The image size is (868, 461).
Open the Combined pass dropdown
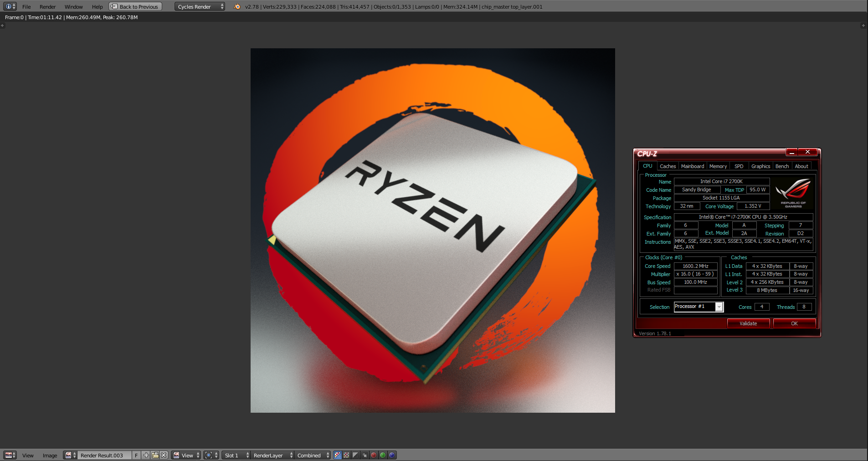pyautogui.click(x=313, y=455)
